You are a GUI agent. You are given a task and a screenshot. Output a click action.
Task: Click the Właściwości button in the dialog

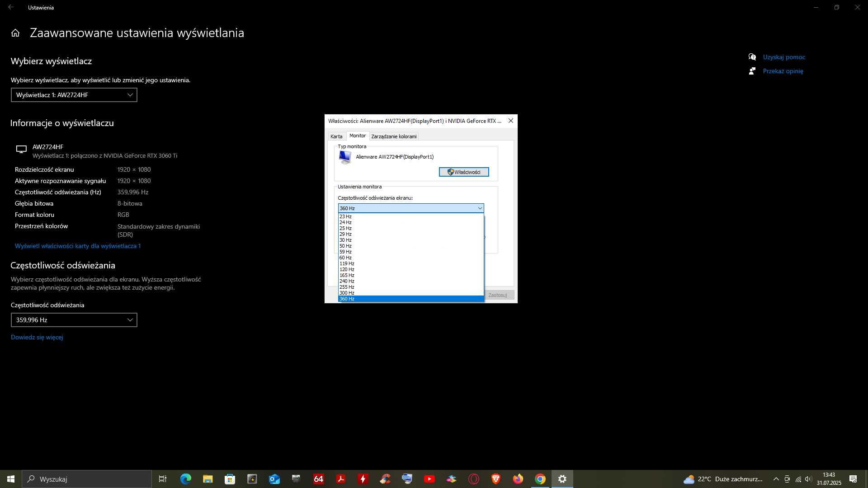[x=464, y=172]
